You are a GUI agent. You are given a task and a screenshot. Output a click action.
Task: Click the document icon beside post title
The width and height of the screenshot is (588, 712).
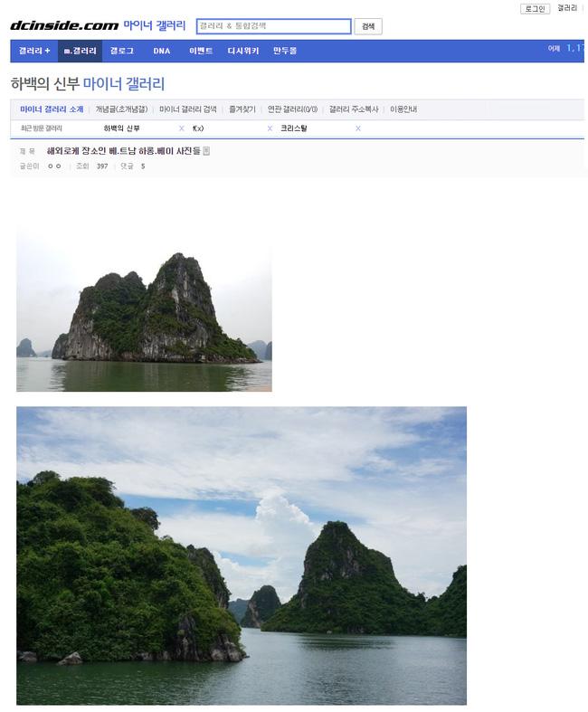coord(206,151)
